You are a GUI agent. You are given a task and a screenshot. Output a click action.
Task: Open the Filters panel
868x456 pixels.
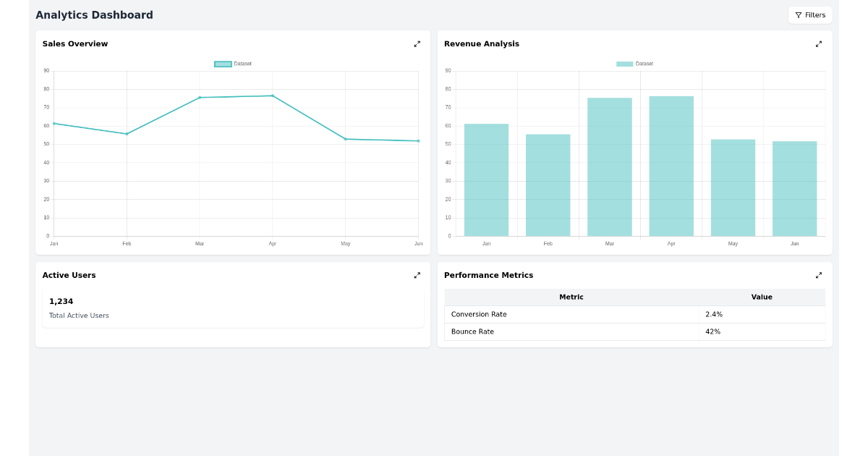[809, 14]
